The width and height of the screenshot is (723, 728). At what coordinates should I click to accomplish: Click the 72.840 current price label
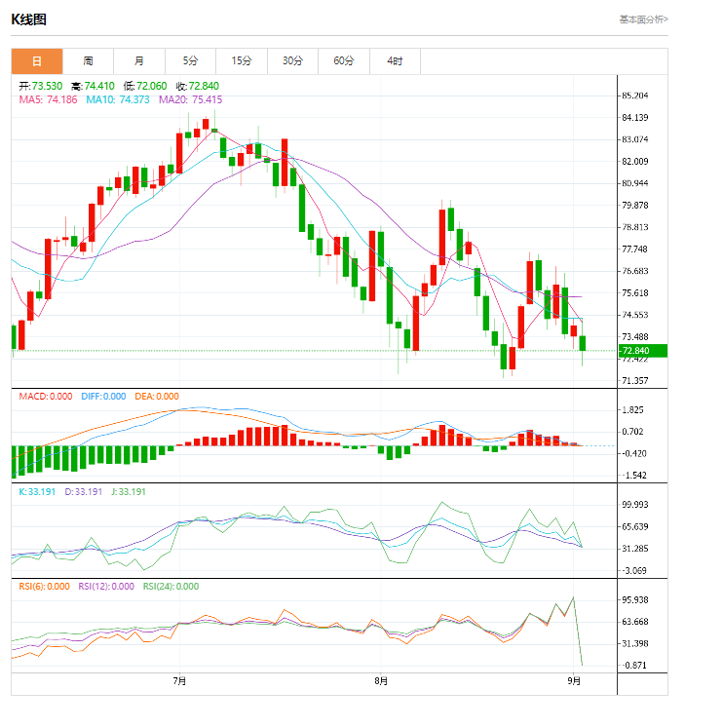pos(643,351)
